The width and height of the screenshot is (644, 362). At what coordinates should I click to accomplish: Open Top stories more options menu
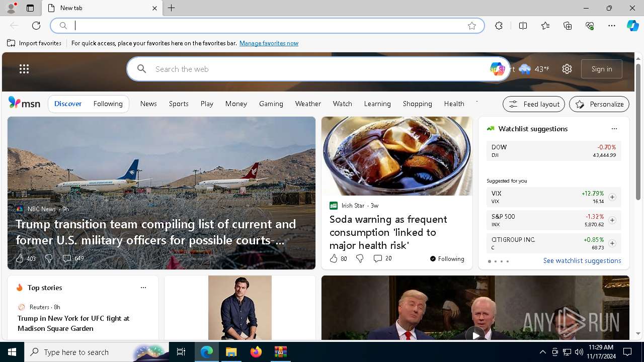[143, 288]
